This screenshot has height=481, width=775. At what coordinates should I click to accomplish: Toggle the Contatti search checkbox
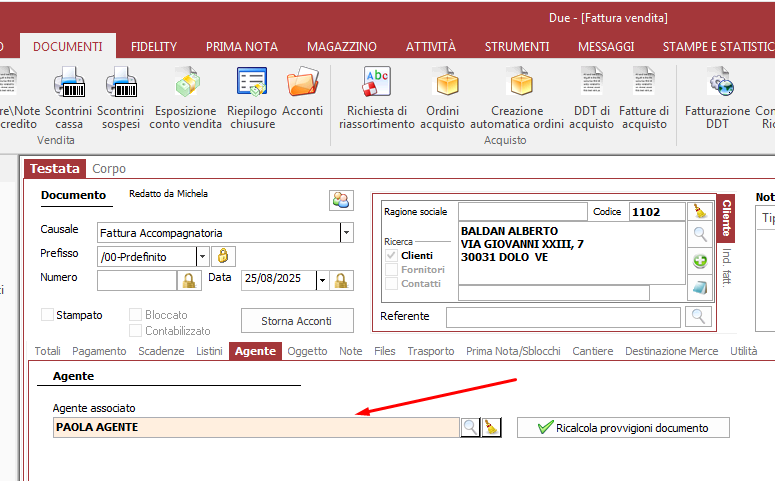391,284
